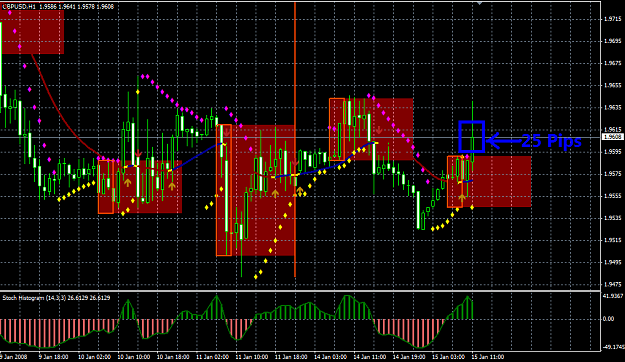Screen dimensions: 625x362
Task: Click the 1.9595 price scale label
Action: pyautogui.click(x=612, y=151)
